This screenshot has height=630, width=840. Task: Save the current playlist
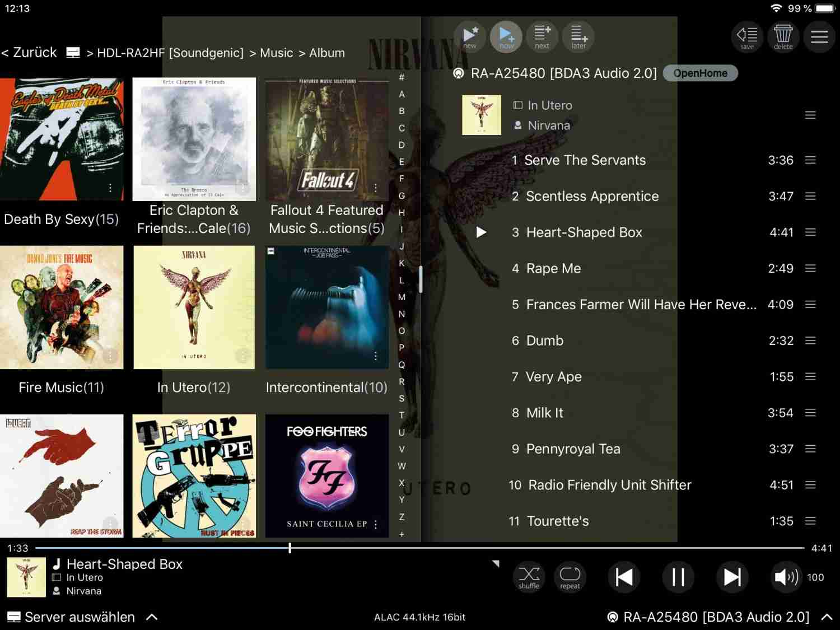tap(747, 37)
